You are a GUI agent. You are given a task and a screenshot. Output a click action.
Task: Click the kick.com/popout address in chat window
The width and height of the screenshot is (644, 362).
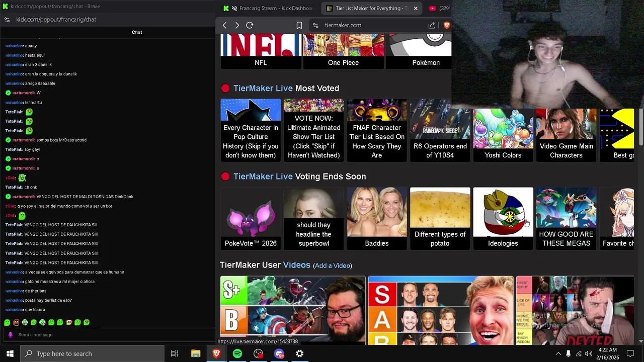[x=56, y=20]
